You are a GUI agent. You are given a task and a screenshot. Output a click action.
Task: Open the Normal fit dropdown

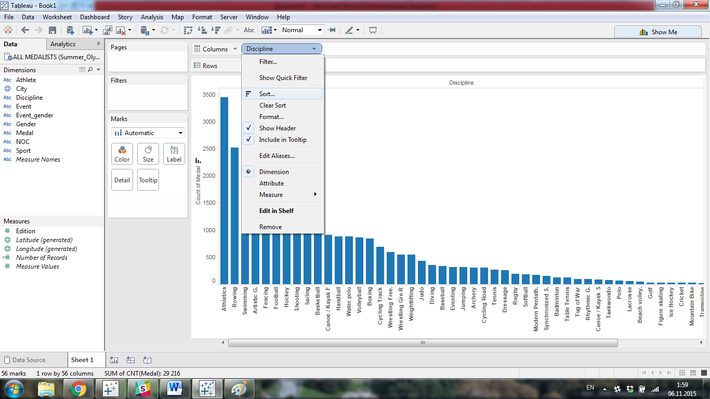[302, 30]
